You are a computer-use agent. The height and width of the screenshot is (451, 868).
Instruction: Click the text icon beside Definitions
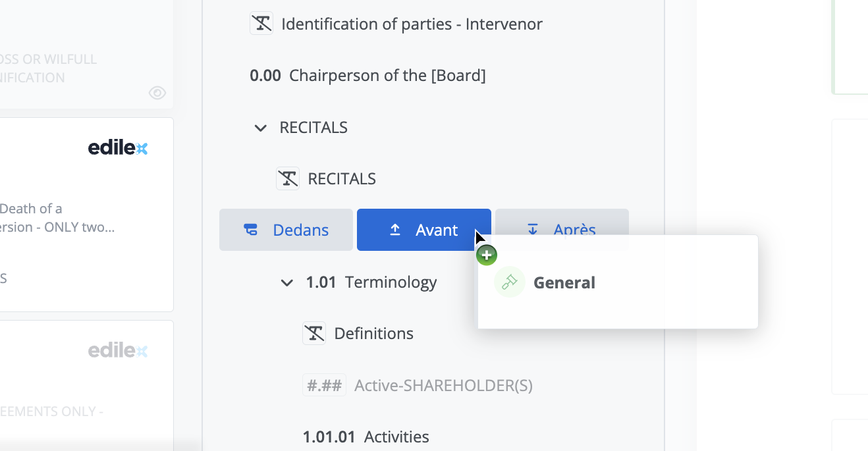(x=314, y=333)
